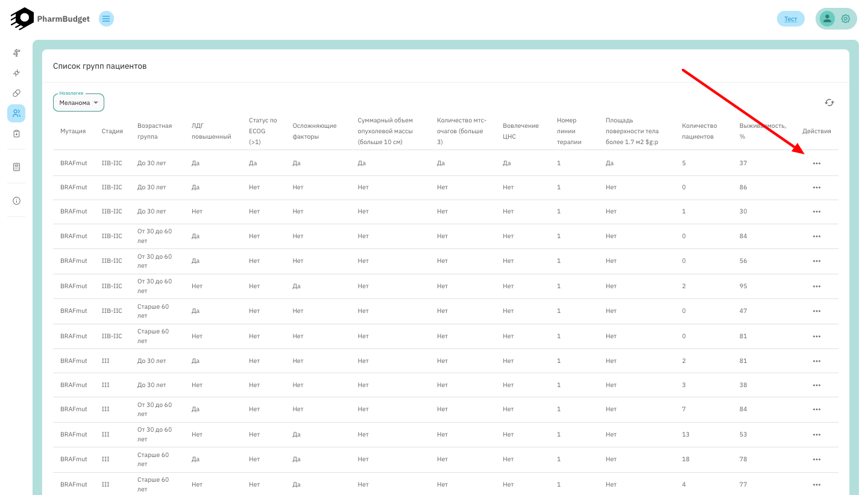Click patient count 5 in the first row
Image resolution: width=868 pixels, height=495 pixels.
click(684, 163)
